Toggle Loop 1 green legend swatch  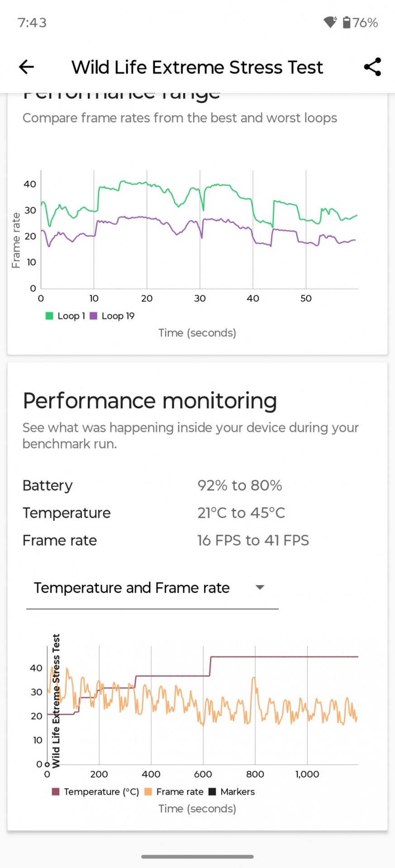(x=49, y=316)
